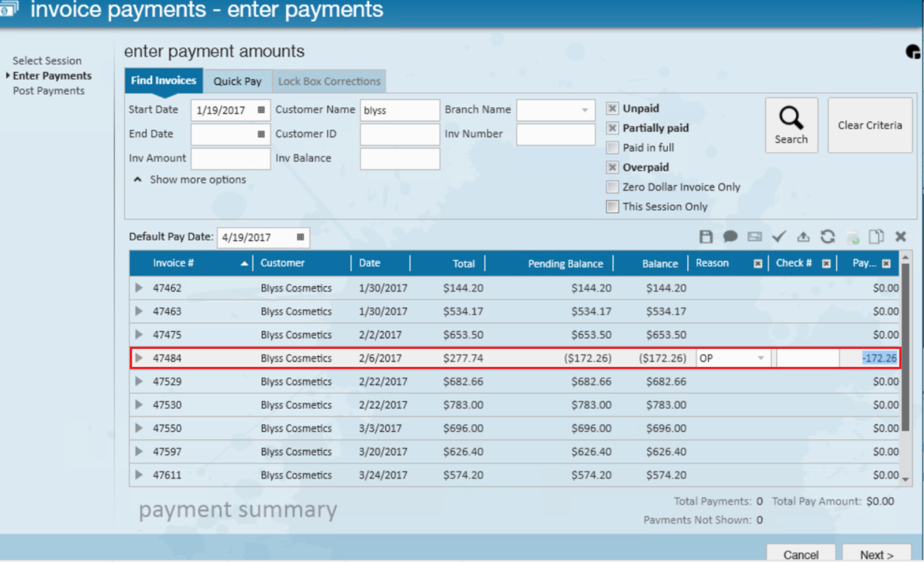Click the copy documents icon in grid toolbar

876,236
